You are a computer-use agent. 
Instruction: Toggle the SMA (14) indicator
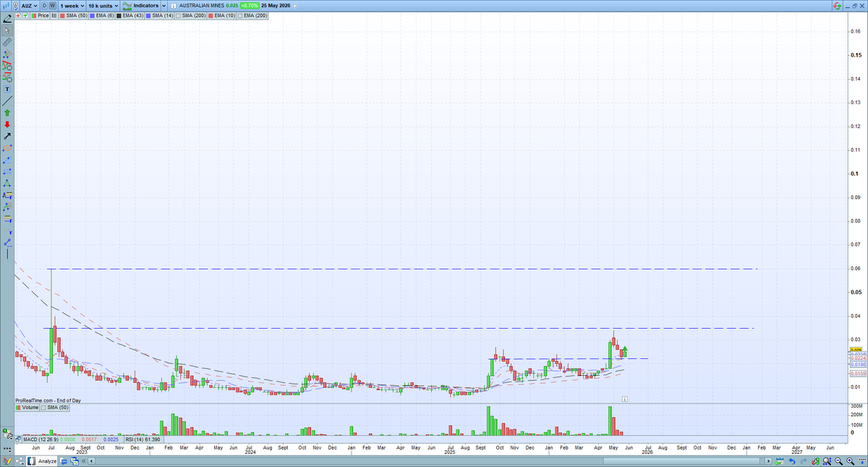159,15
